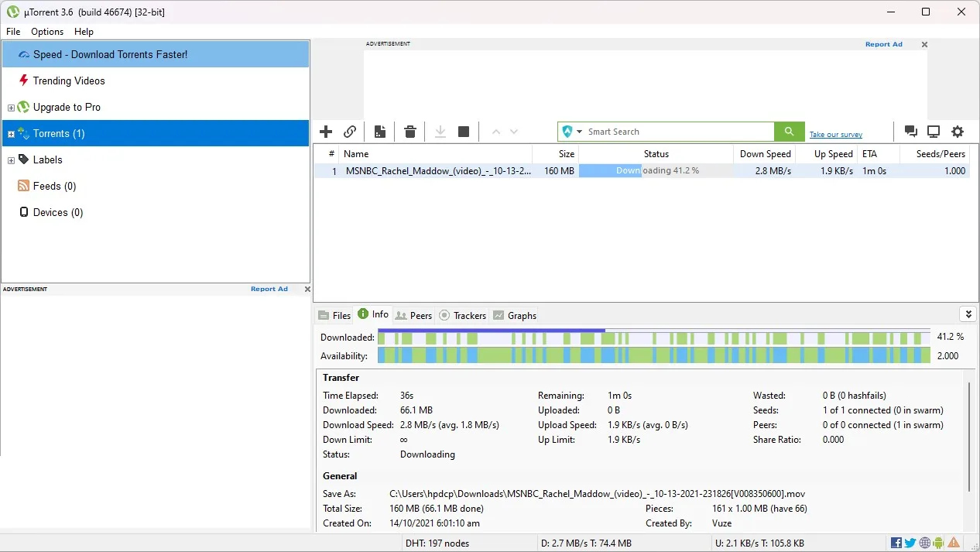Close the top advertisement with X

[924, 45]
